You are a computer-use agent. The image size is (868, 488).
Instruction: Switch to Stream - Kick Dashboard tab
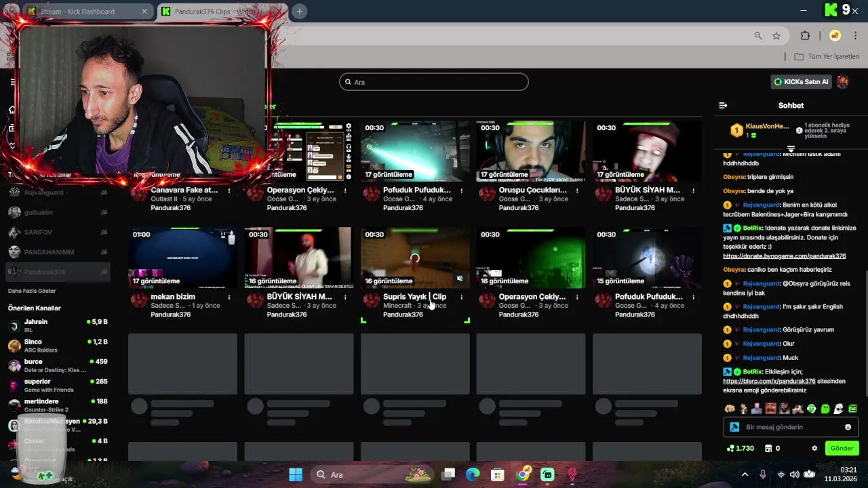tap(87, 12)
